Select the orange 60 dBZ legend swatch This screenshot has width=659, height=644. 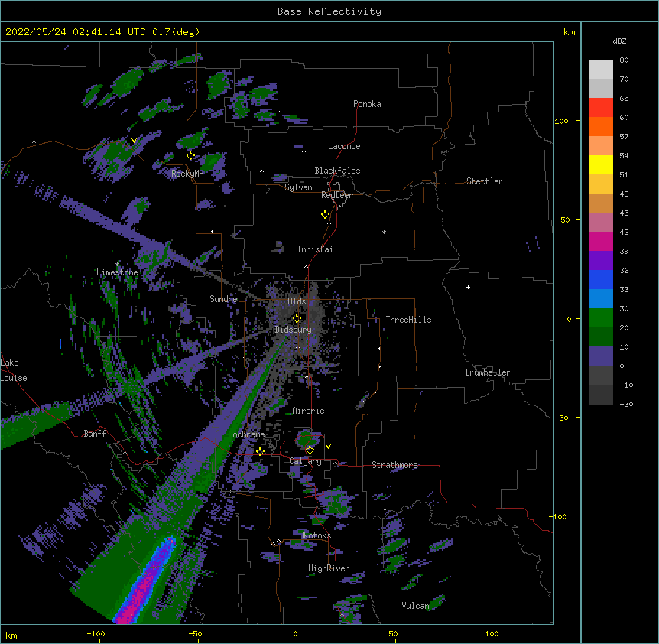point(601,126)
